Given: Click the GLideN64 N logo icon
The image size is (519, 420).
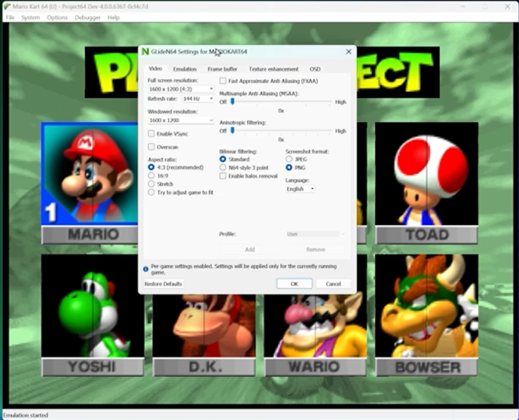Looking at the screenshot, I should point(145,51).
